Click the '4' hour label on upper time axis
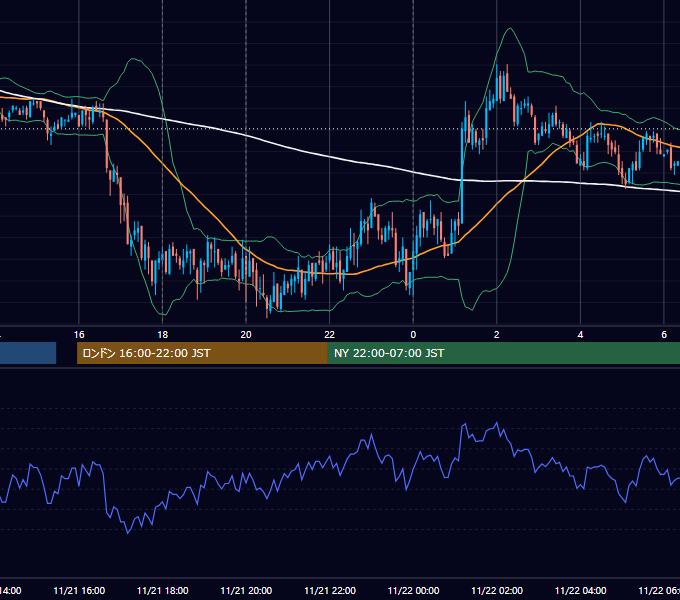This screenshot has width=680, height=600. click(580, 335)
